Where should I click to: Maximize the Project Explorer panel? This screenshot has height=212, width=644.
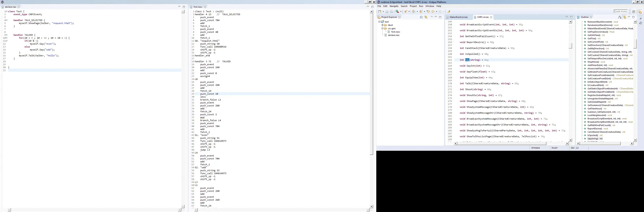pos(440,17)
